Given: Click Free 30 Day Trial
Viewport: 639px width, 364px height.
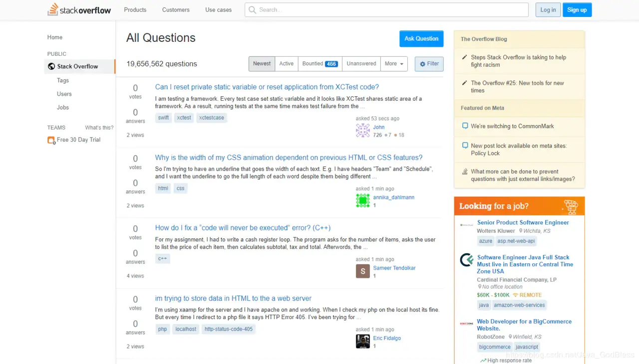Looking at the screenshot, I should tap(78, 140).
